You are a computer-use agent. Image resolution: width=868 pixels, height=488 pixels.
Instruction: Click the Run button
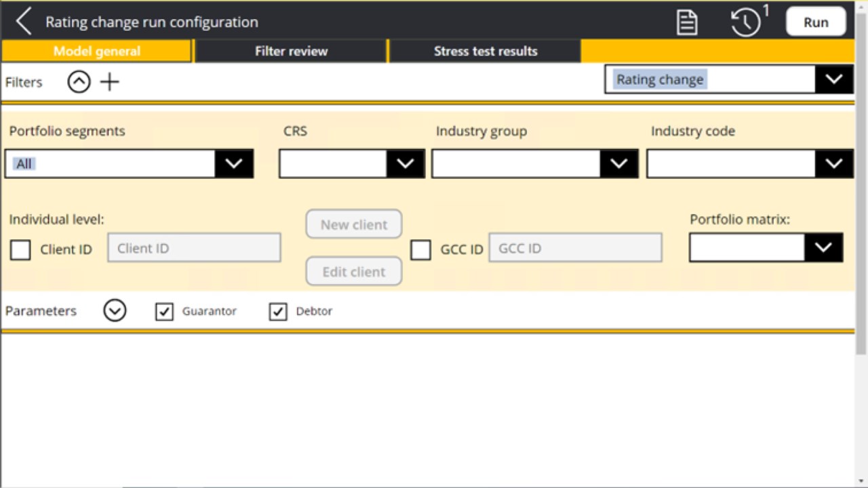[x=816, y=22]
